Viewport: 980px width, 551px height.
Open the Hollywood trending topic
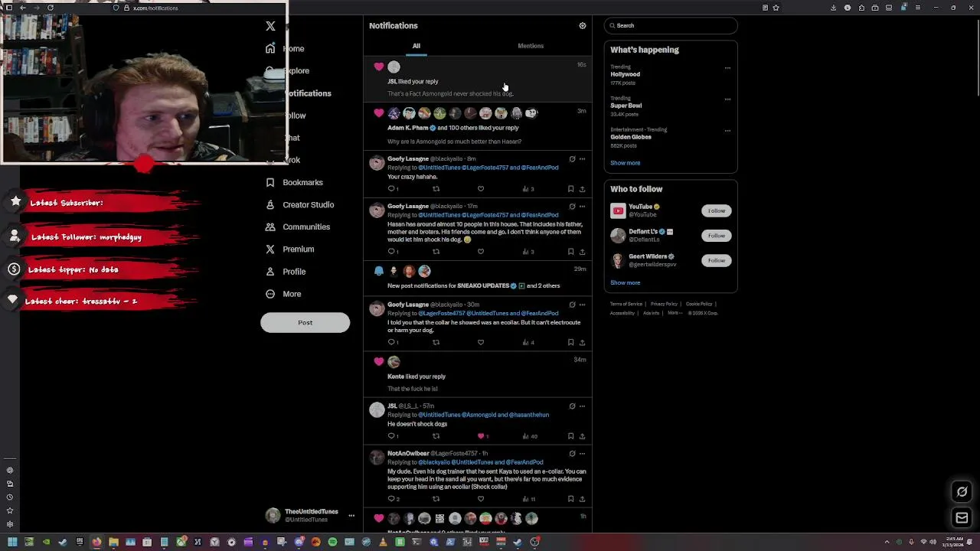point(625,74)
